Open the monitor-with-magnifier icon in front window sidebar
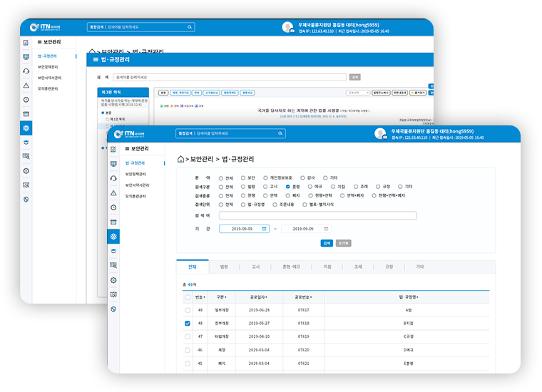 coord(113,265)
